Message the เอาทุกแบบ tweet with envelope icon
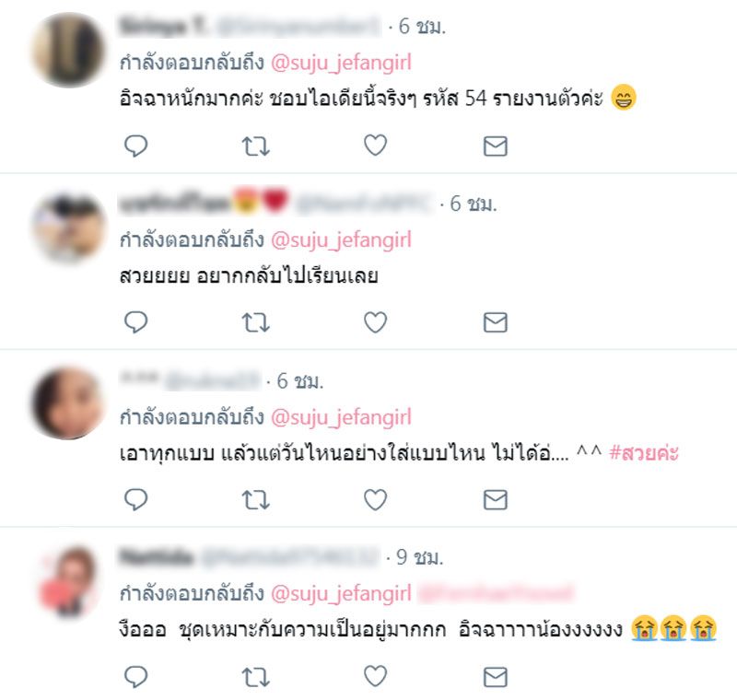 tap(496, 500)
